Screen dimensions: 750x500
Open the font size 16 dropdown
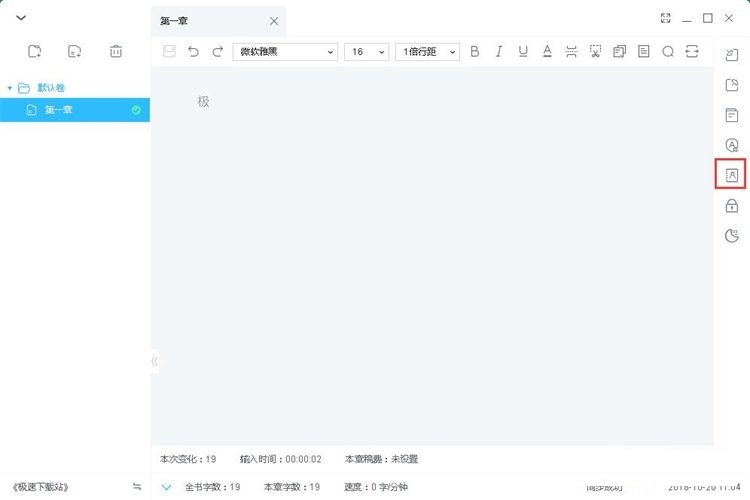tap(366, 52)
